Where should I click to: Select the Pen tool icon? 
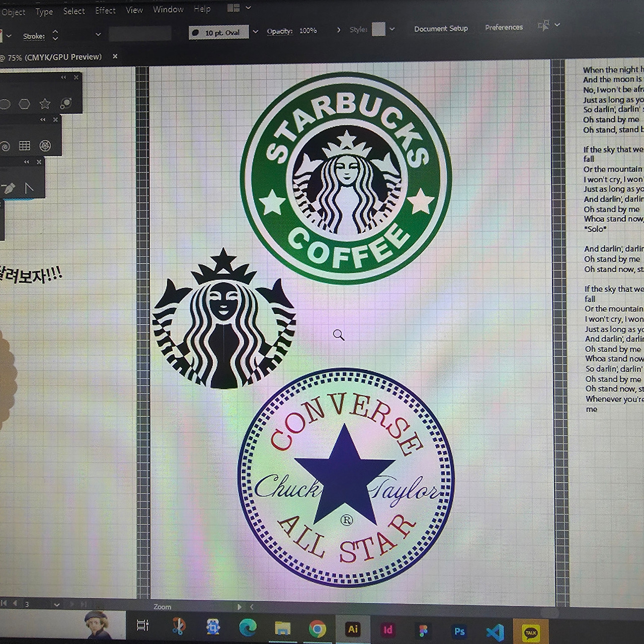click(x=8, y=189)
